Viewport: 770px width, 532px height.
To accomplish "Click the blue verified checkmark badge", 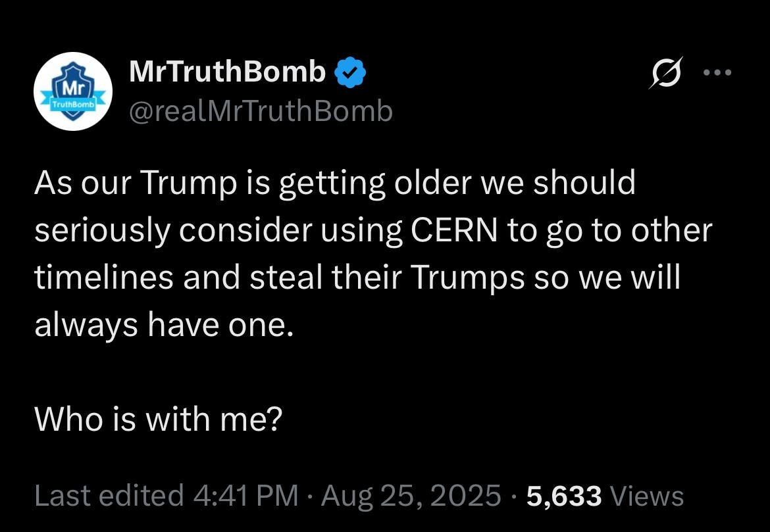I will point(350,72).
